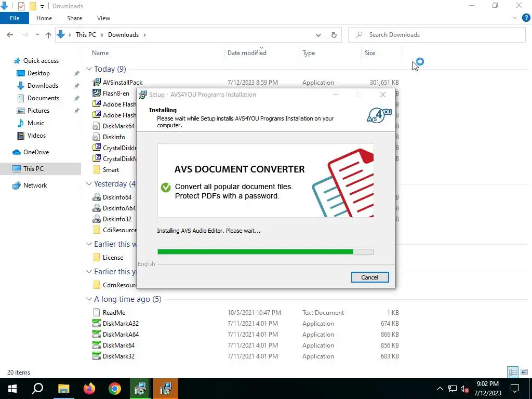The height and width of the screenshot is (399, 532).
Task: Select the ReadMe text document icon
Action: click(97, 312)
